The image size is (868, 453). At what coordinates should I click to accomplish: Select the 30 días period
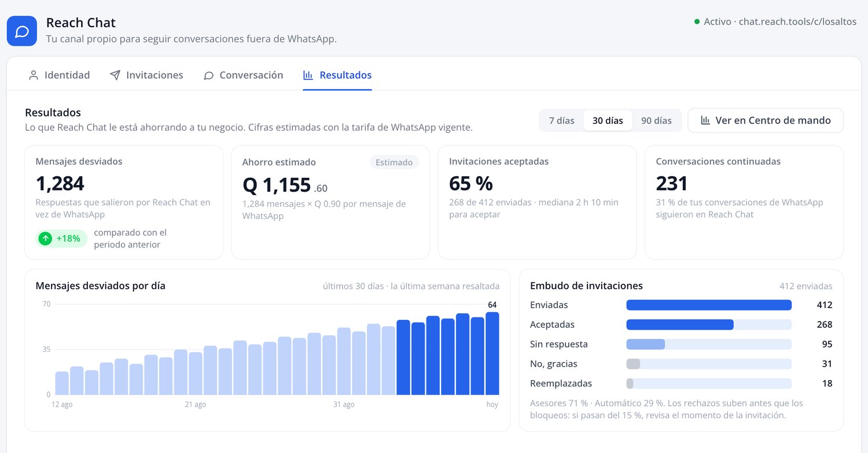coord(608,120)
